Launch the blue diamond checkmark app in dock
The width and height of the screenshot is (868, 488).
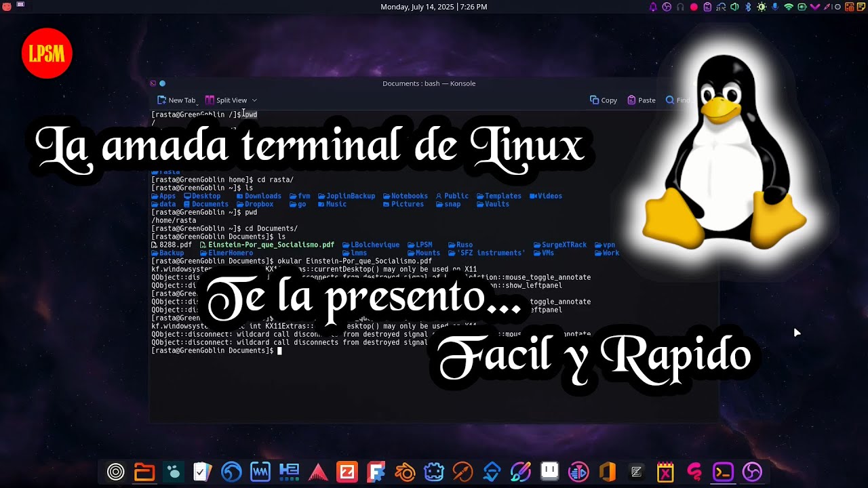click(492, 472)
